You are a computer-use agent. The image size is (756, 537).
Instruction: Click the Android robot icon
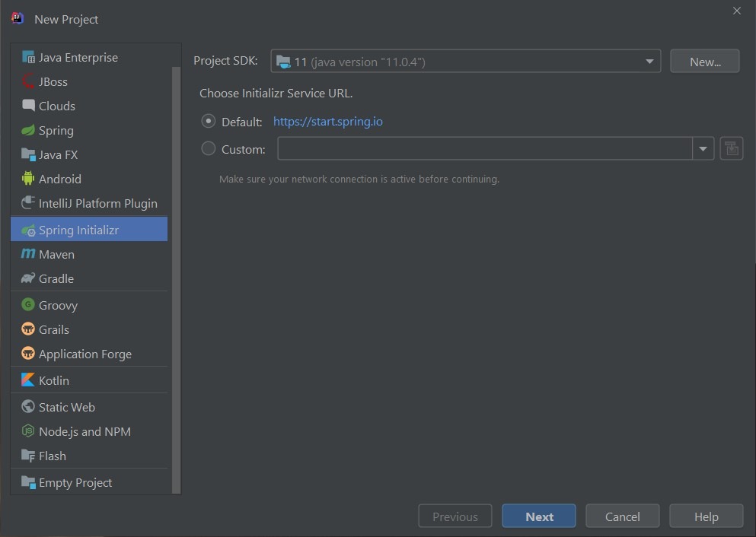click(x=28, y=179)
